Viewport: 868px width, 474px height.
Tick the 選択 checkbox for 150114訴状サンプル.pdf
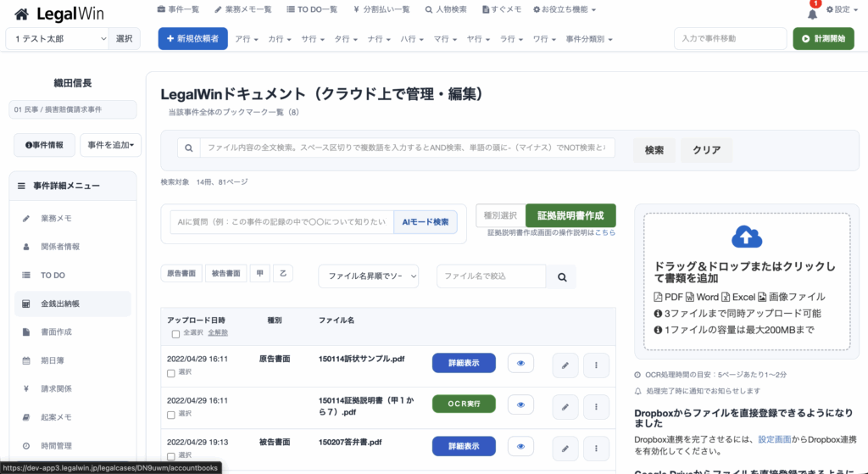point(171,373)
